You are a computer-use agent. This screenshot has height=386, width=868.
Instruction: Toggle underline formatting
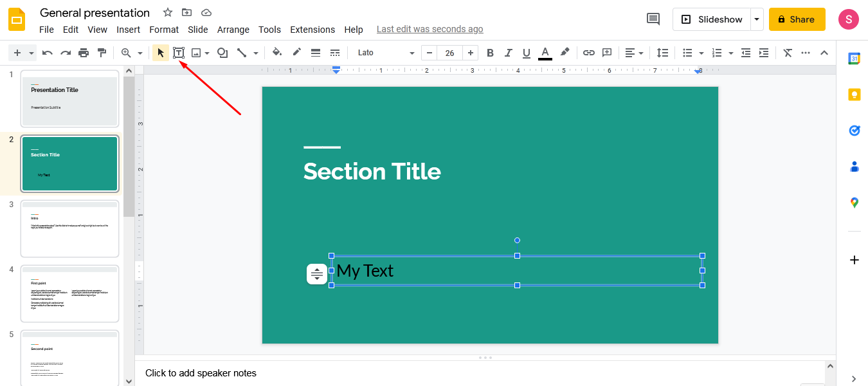525,52
